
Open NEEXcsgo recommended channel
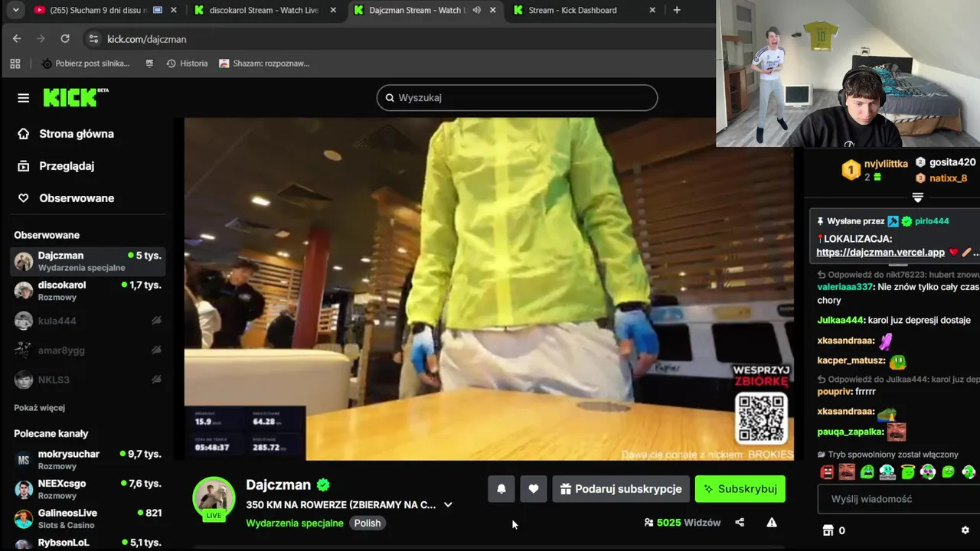[x=88, y=490]
